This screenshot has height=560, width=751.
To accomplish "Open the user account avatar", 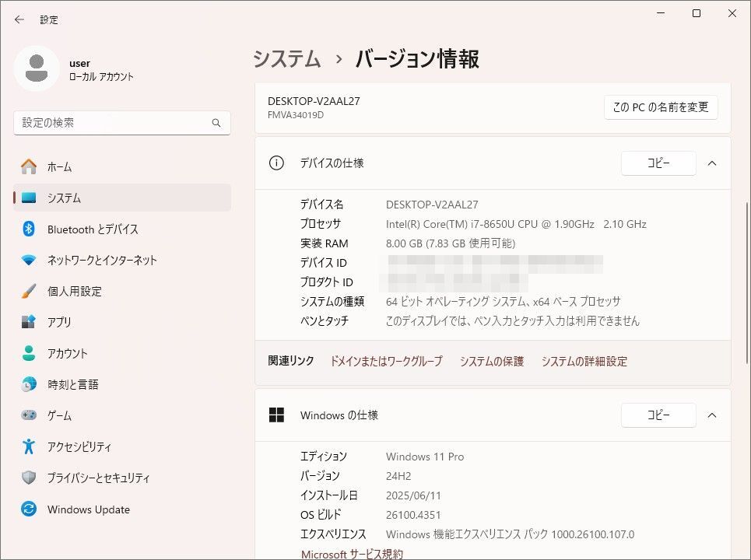I will coord(37,68).
